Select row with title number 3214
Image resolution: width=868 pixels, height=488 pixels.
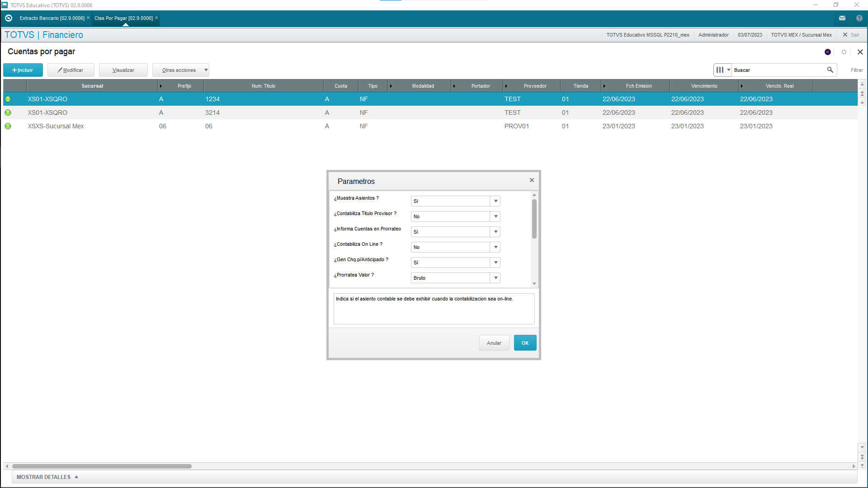(x=430, y=113)
